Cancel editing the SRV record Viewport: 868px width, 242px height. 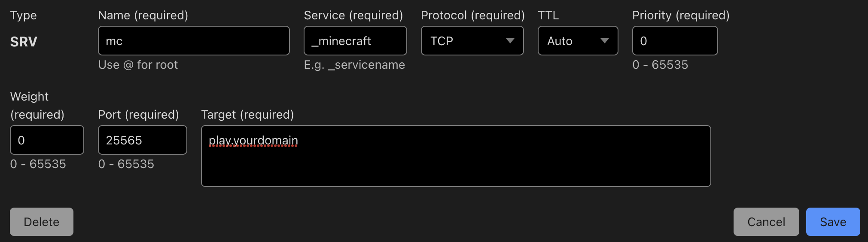pos(766,222)
